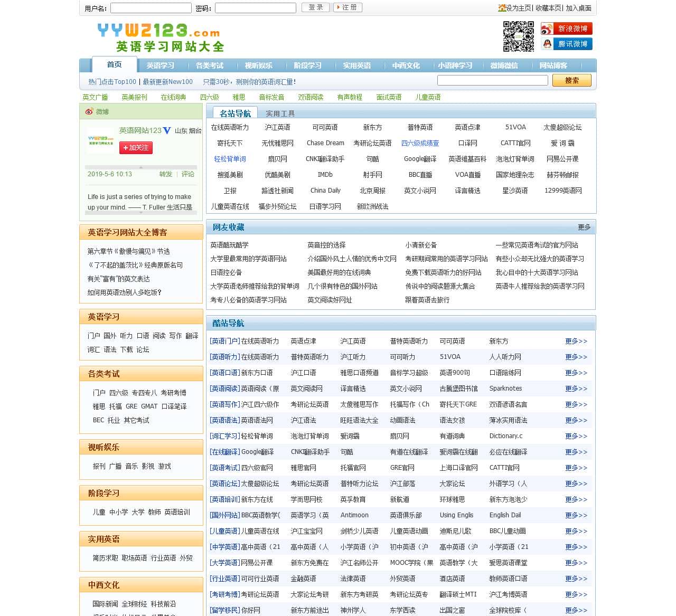Open the Dictionary.c link in the 词汇学习 row
The width and height of the screenshot is (676, 616).
pyautogui.click(x=506, y=436)
